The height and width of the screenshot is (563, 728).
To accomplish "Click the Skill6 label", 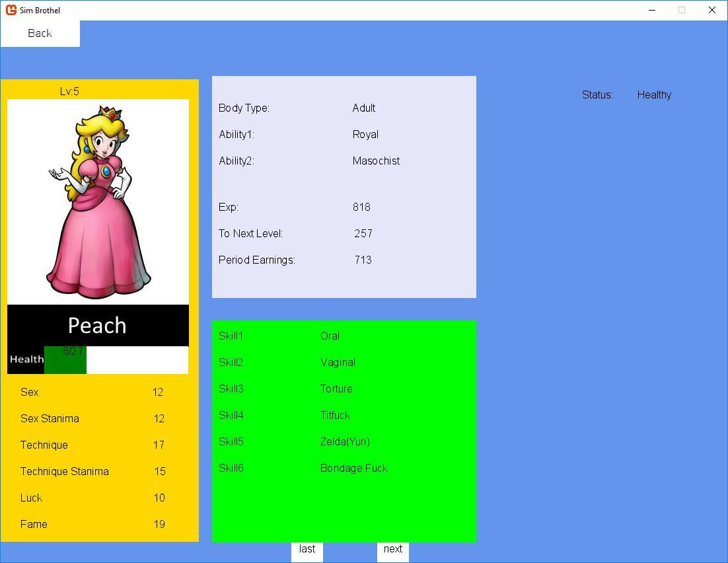I will click(x=231, y=469).
